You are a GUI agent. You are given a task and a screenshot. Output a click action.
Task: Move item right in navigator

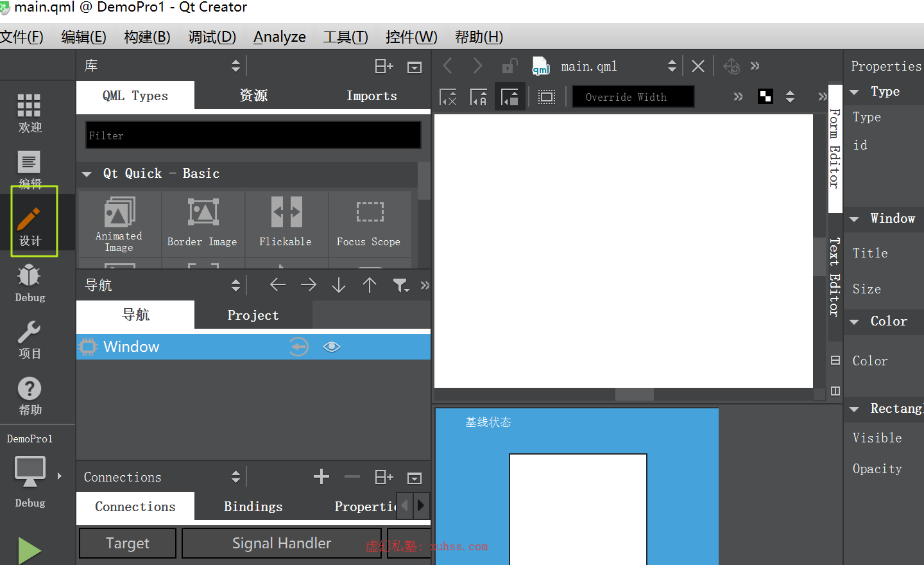tap(309, 284)
